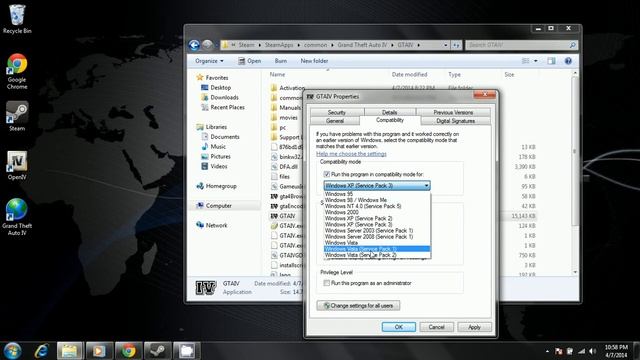Click New folder in Explorer toolbar
Viewport: 640px width, 360px height.
point(314,61)
